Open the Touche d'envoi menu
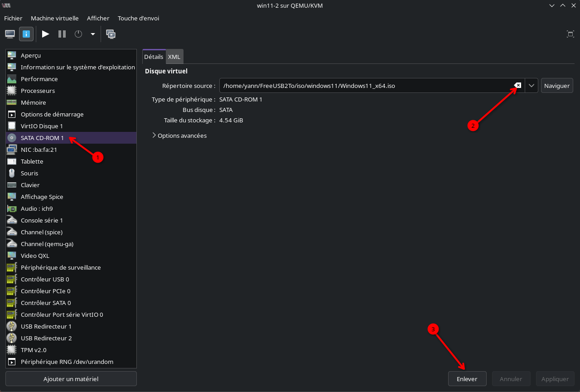This screenshot has width=580, height=392. click(138, 18)
